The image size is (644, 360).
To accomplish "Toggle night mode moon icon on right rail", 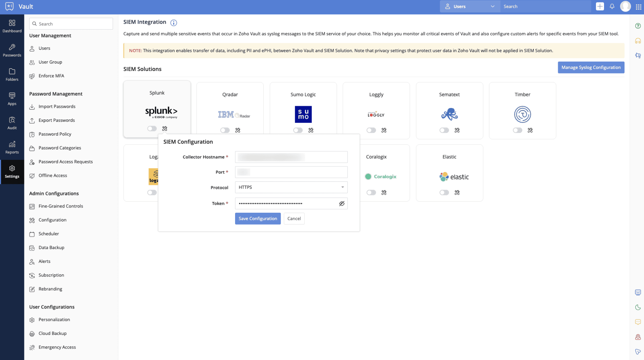I will click(638, 307).
